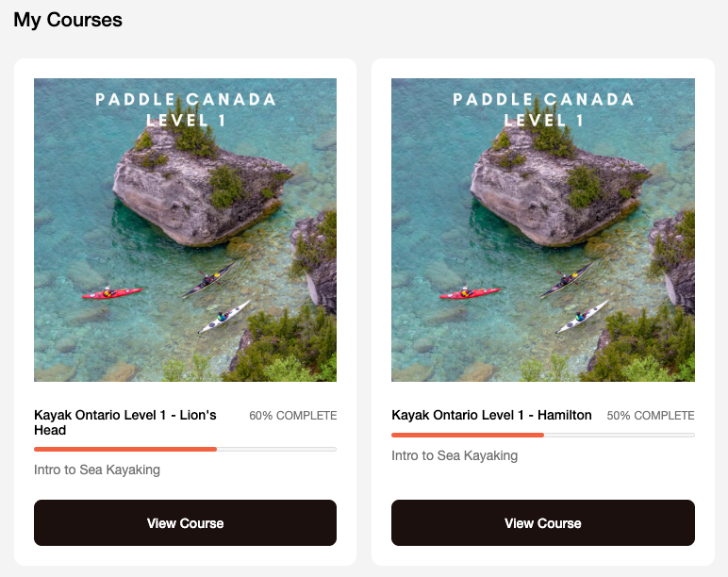Click the 60% COMPLETE label
This screenshot has height=577, width=728.
pyautogui.click(x=292, y=416)
